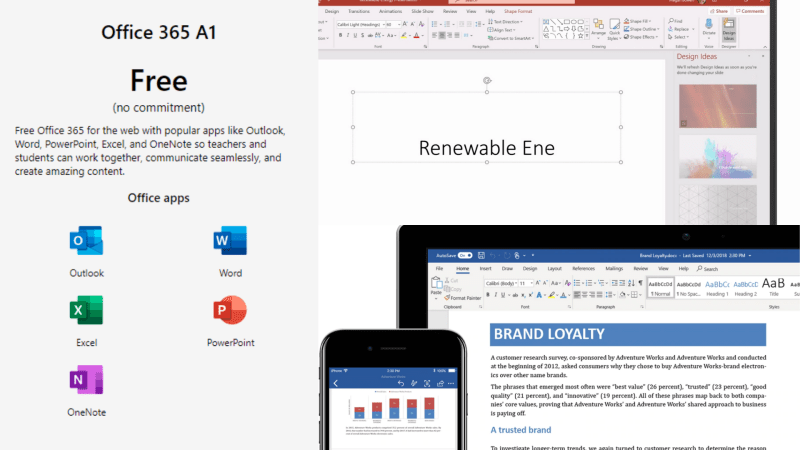800x450 pixels.
Task: Select the PowerPoint app icon
Action: point(230,311)
